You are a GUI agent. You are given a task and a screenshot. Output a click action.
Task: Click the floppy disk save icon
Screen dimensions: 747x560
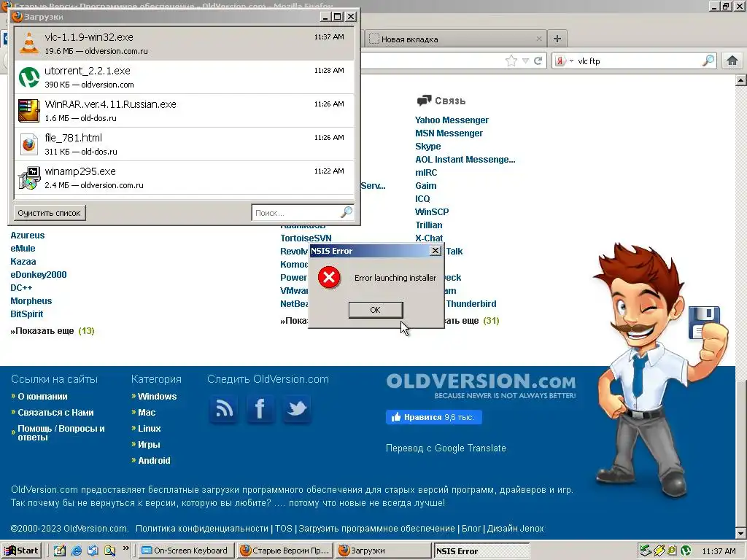[x=704, y=323]
